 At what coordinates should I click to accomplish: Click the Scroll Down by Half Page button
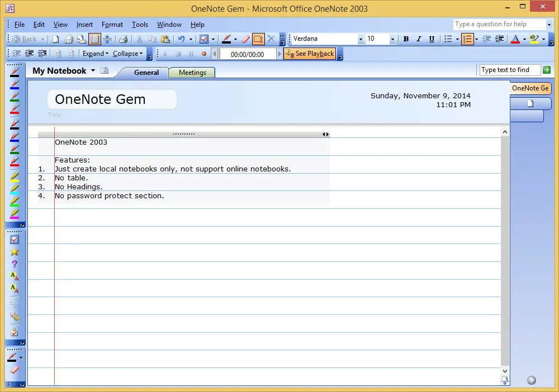[505, 380]
